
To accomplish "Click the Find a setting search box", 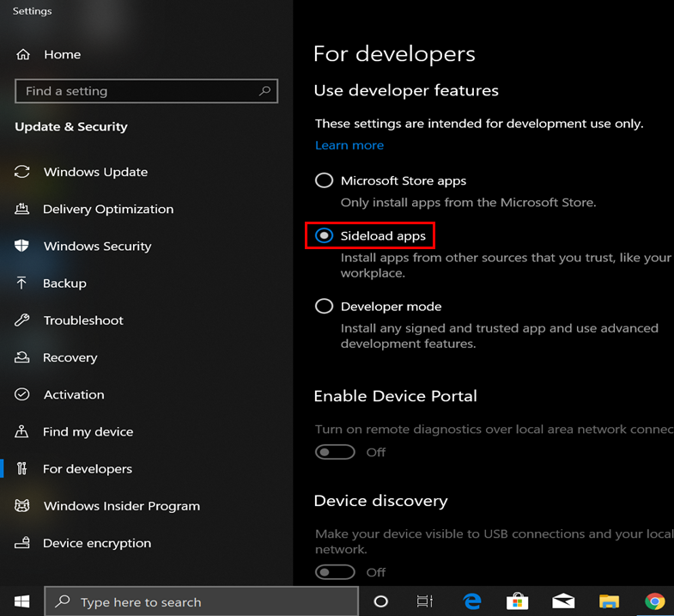I will [147, 91].
